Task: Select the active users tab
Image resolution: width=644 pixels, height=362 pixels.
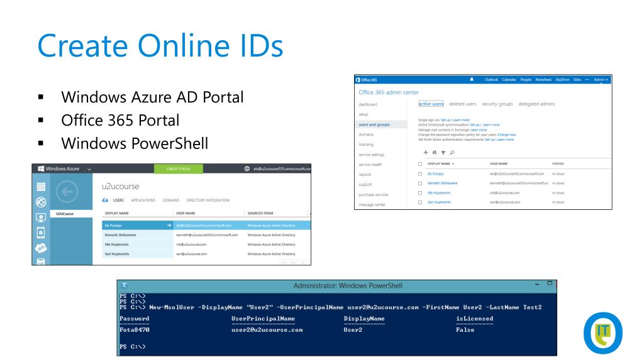Action: pos(431,104)
